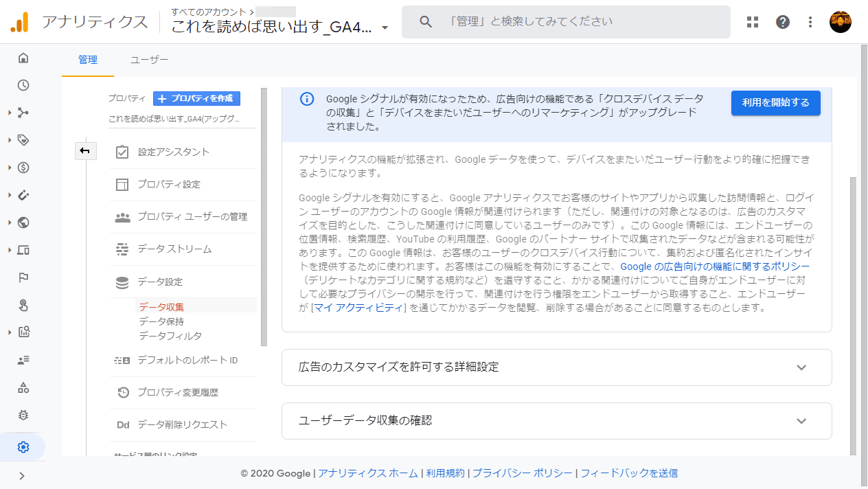Click the back arrow beside the property column
The height and width of the screenshot is (489, 868).
85,151
